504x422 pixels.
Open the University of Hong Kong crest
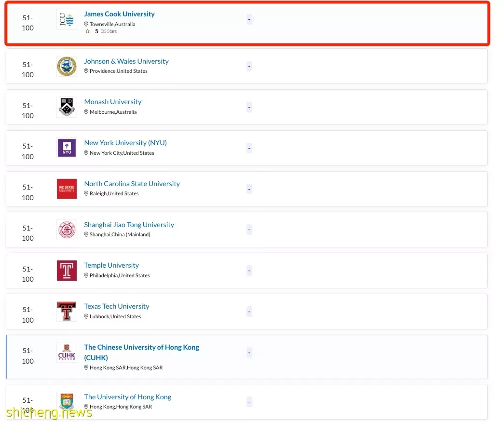point(67,401)
